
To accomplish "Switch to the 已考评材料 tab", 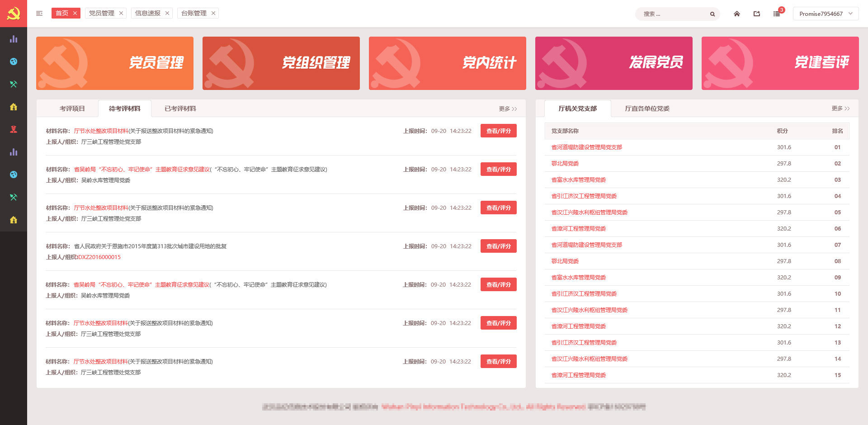I will [x=180, y=109].
